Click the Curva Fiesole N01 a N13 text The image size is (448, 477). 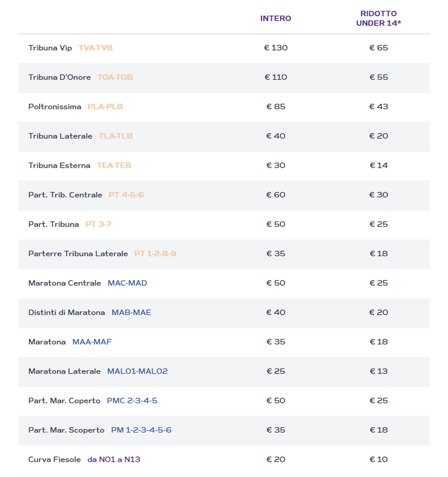point(114,460)
